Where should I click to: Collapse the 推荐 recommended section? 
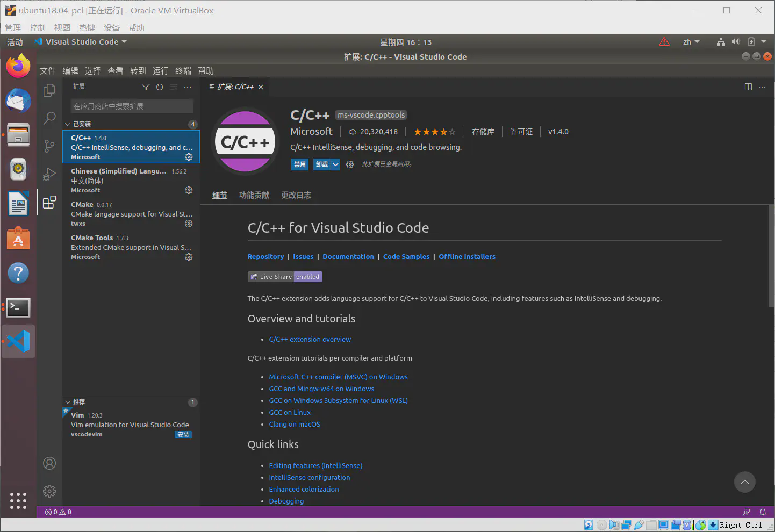[68, 402]
